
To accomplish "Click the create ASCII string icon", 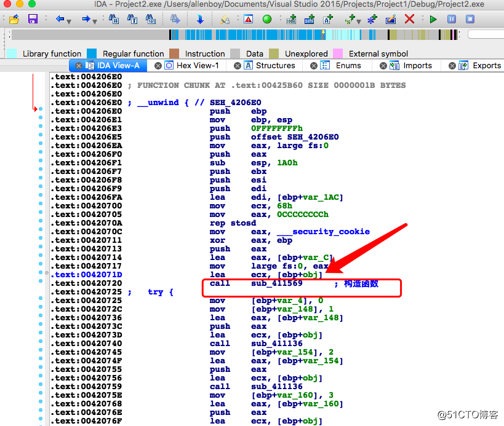I will tap(328, 19).
